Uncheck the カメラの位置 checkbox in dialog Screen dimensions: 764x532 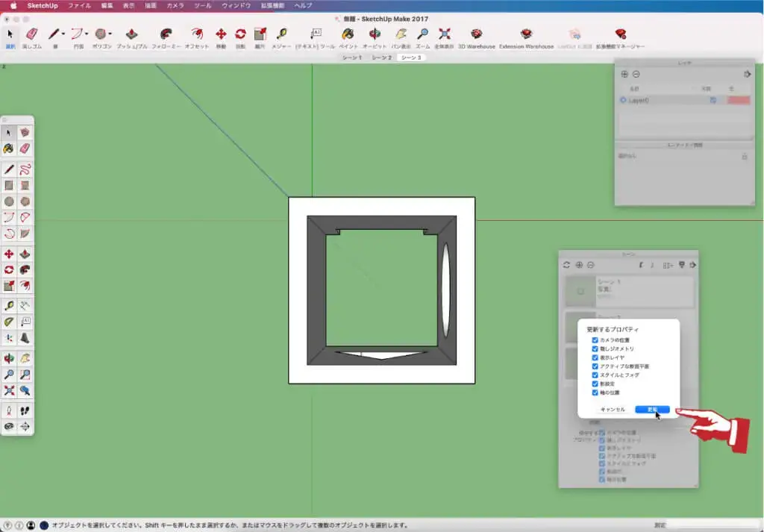click(595, 340)
